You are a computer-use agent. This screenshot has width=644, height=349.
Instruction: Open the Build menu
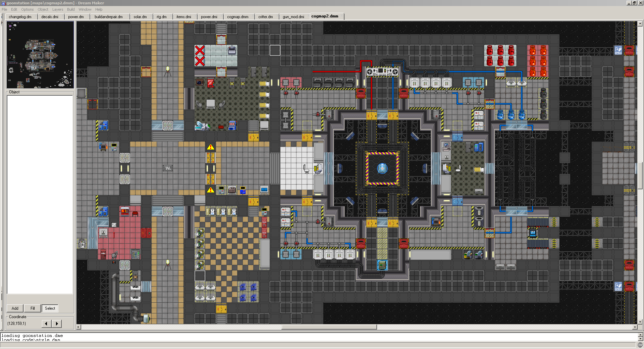click(71, 9)
